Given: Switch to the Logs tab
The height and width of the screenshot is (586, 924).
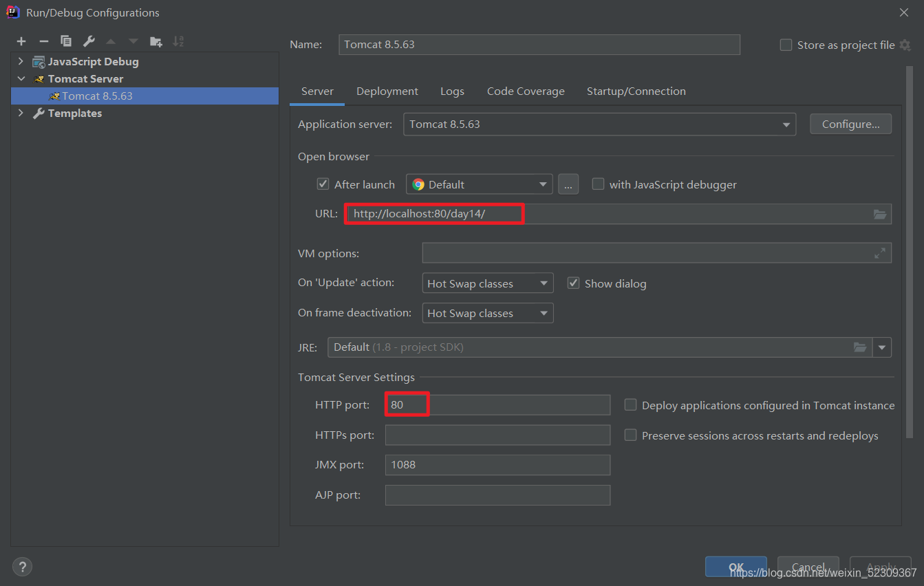Looking at the screenshot, I should coord(452,91).
